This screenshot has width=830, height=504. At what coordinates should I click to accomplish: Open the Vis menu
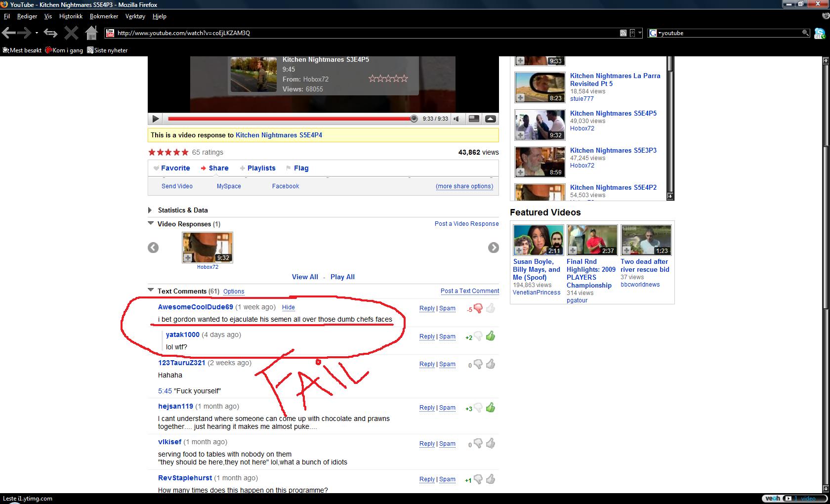(x=48, y=16)
